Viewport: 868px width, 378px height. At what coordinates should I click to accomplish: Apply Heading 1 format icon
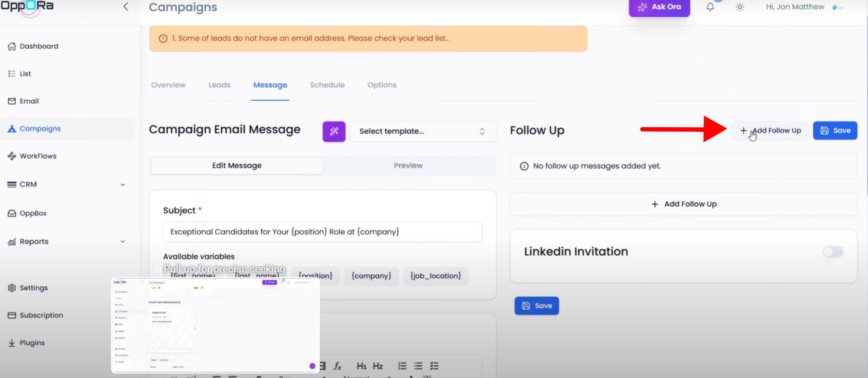[x=362, y=366]
